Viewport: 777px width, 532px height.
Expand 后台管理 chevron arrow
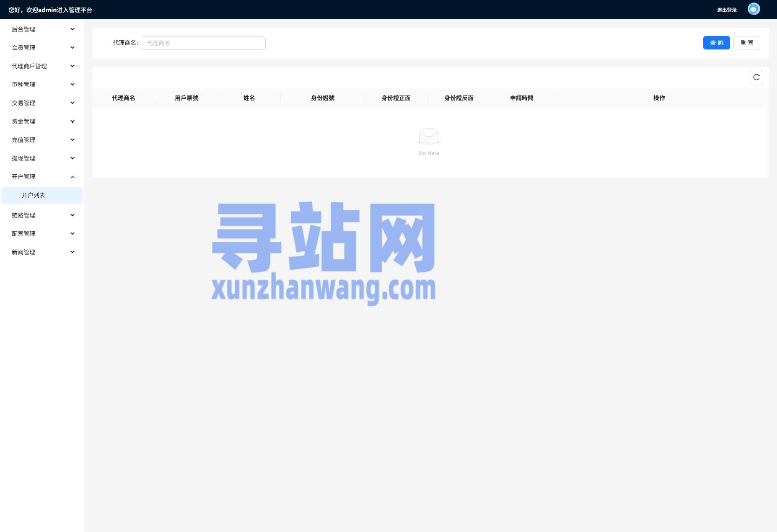point(73,29)
